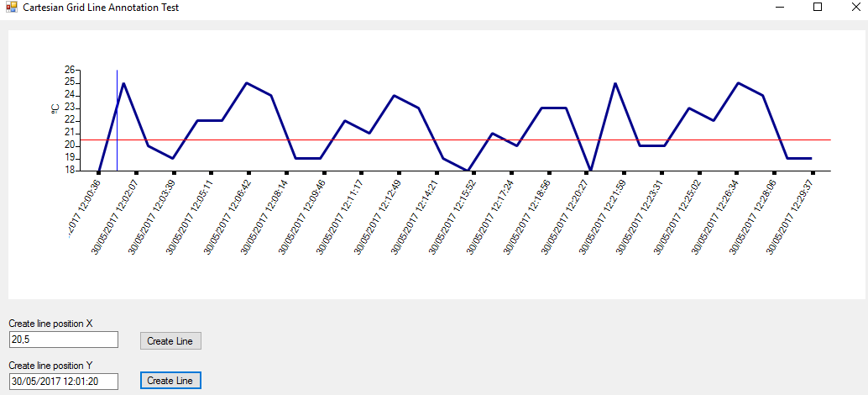Click the 'Create line position Y' label

(50, 365)
